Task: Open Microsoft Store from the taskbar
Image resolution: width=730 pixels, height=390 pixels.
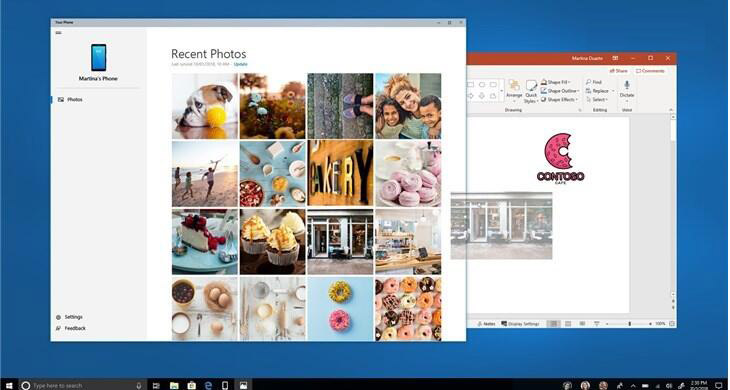Action: coord(191,385)
